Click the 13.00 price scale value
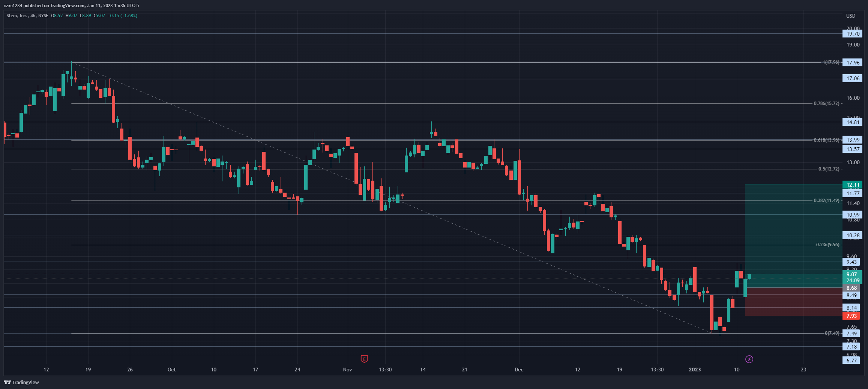 coord(853,162)
